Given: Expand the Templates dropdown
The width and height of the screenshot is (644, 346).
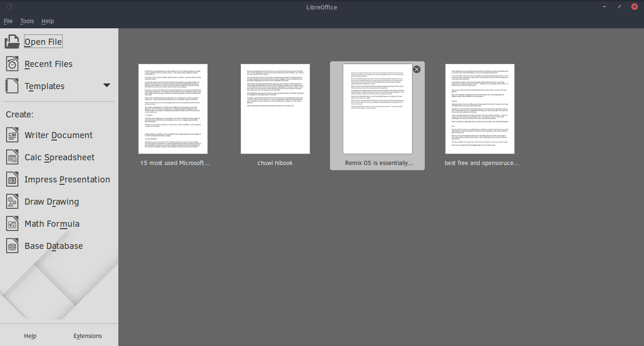Looking at the screenshot, I should pos(107,86).
